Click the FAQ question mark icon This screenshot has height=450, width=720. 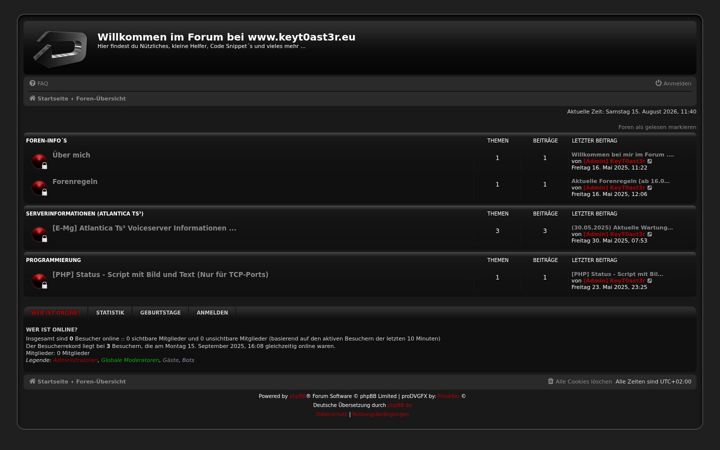tap(33, 83)
